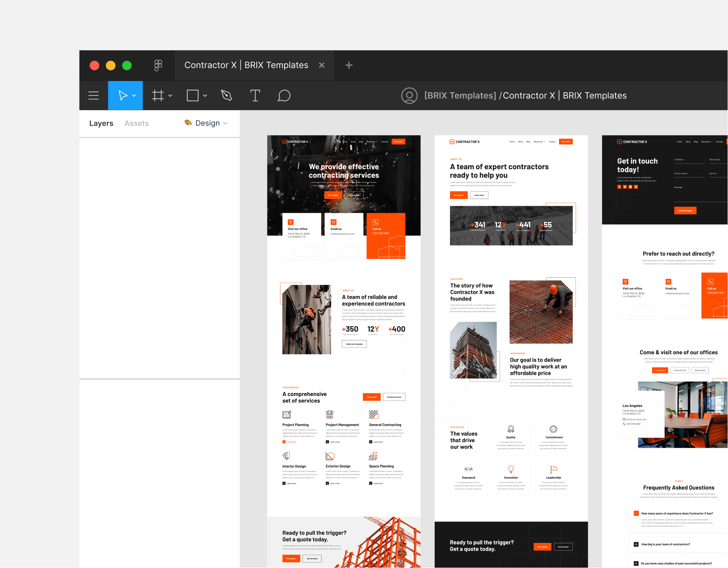Open the Shape tool options chevron
Viewport: 728px width, 568px height.
point(205,96)
